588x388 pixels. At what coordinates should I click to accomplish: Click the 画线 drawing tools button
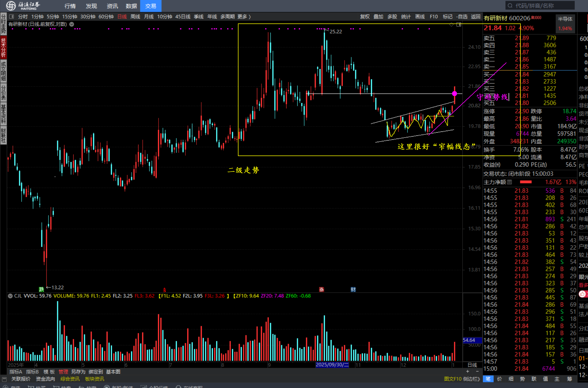420,17
